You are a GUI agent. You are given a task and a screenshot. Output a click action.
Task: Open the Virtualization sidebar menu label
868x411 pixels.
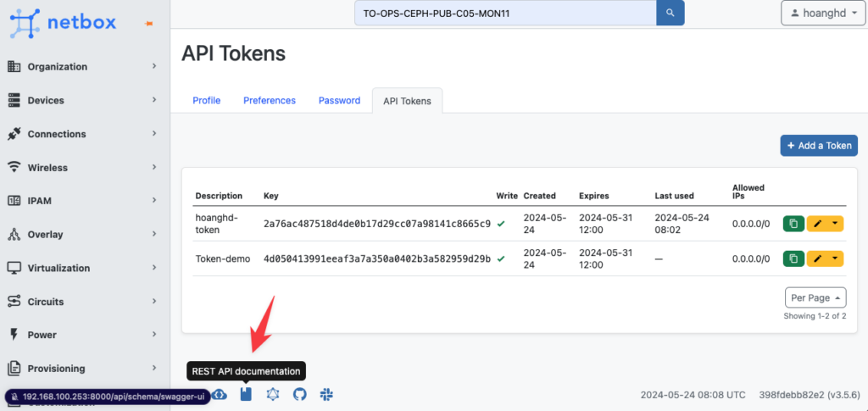coord(58,268)
